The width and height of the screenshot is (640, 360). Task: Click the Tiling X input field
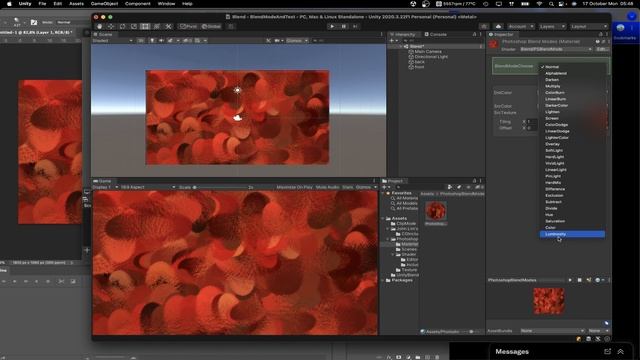[531, 122]
